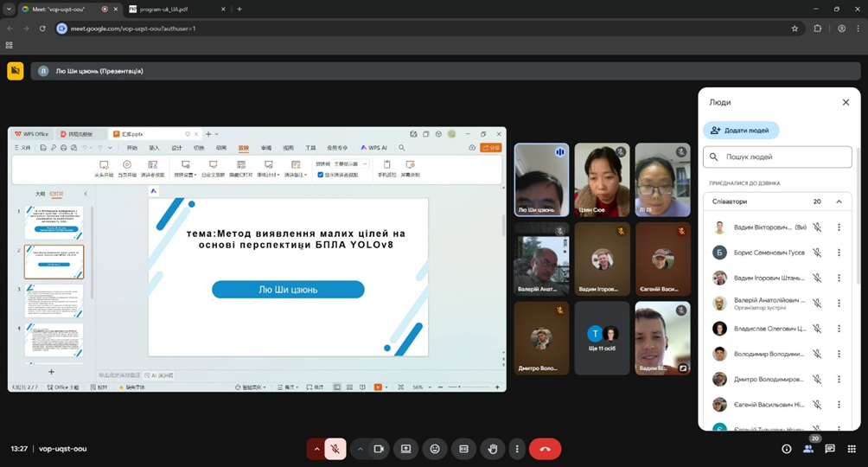
Task: Click the Додати людей button
Action: [x=741, y=131]
